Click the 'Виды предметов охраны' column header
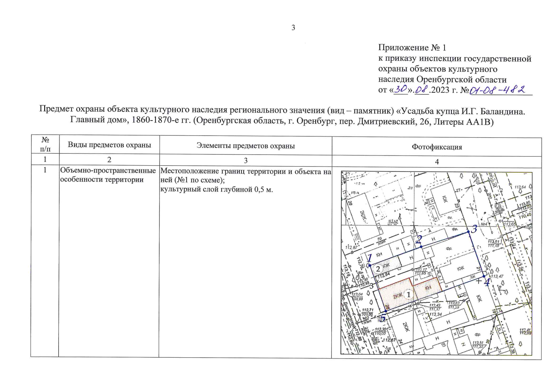Image resolution: width=555 pixels, height=392 pixels. click(x=109, y=145)
